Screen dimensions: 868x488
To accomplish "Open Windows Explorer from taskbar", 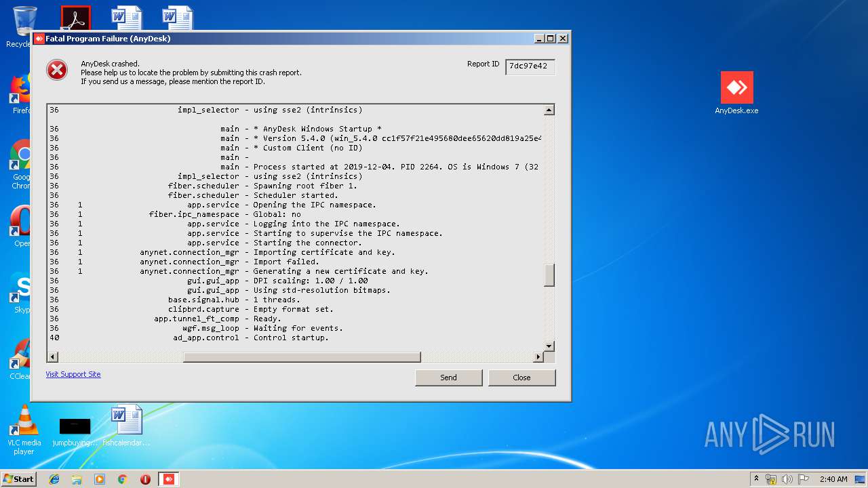I will [x=77, y=479].
